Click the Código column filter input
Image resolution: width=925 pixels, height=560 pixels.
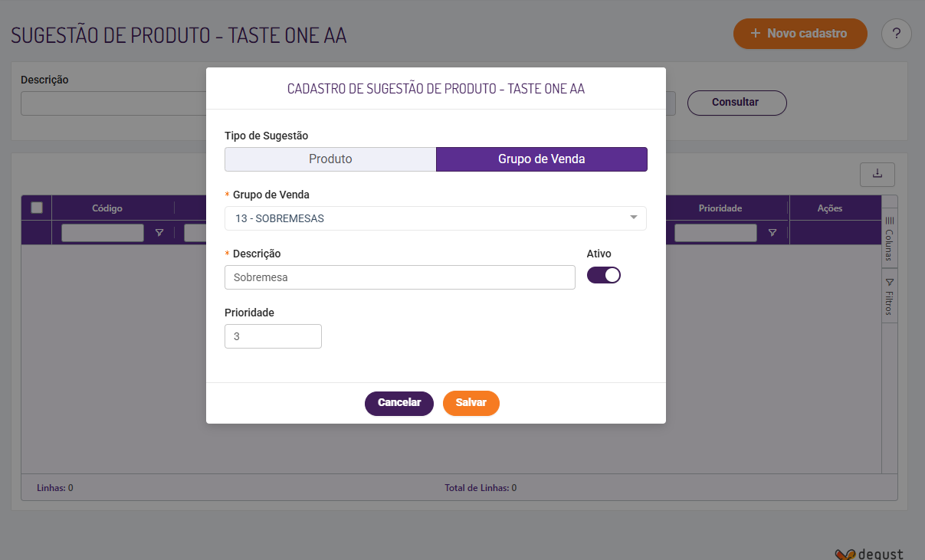[x=103, y=233]
